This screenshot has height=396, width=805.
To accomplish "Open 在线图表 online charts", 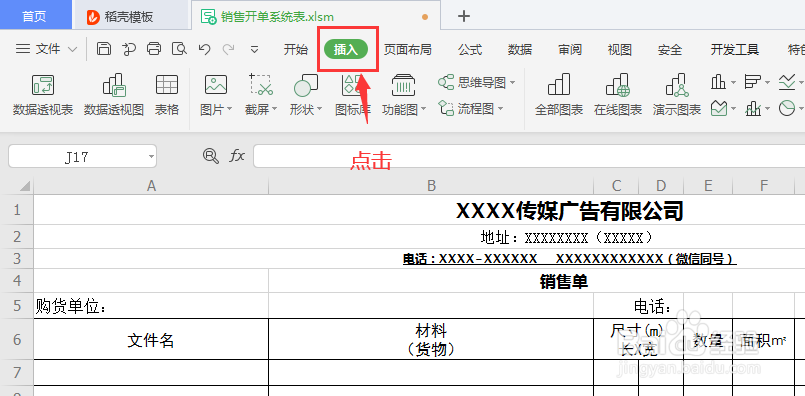I will (x=618, y=95).
